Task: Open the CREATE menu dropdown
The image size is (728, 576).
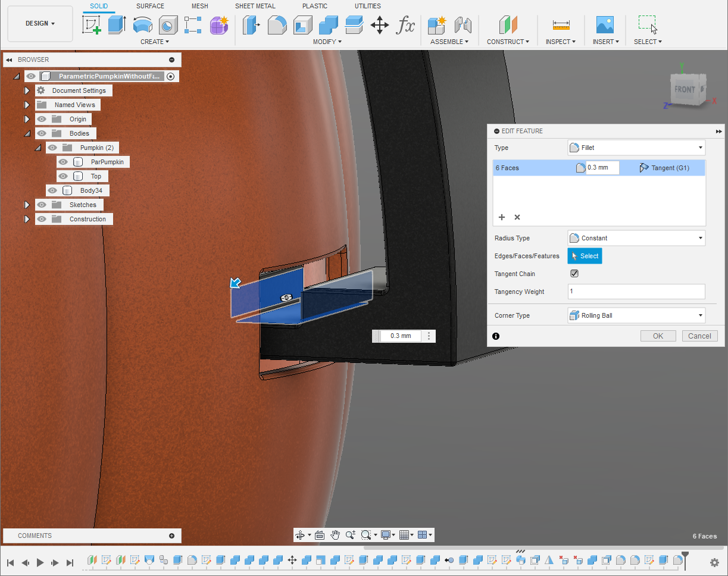Action: click(155, 42)
